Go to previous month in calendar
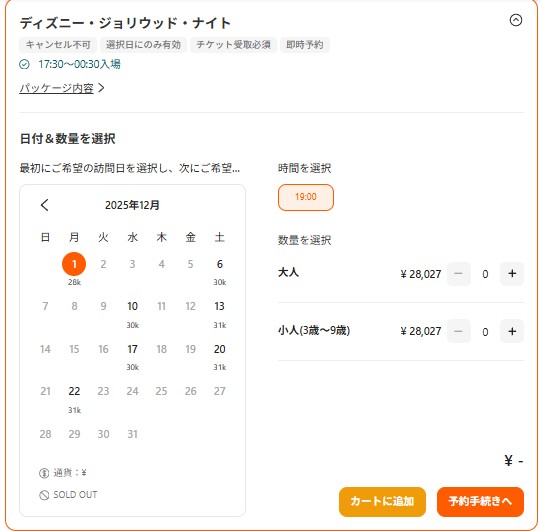Screen dimensions: 541x531 [45, 205]
